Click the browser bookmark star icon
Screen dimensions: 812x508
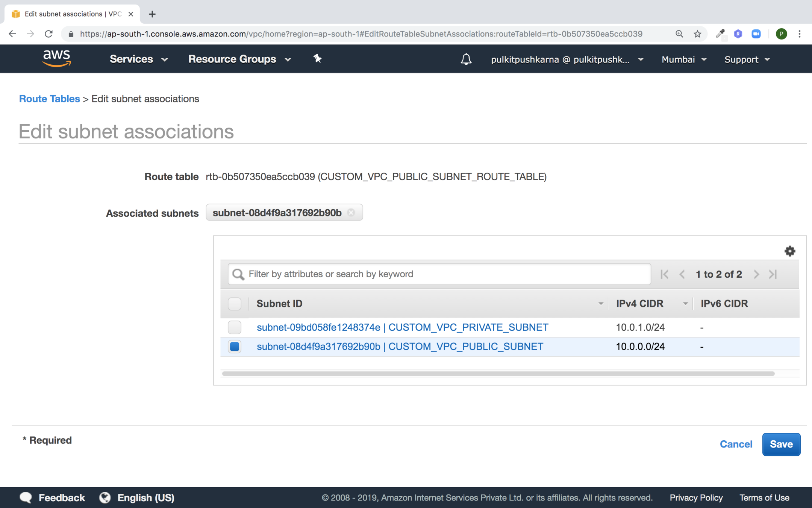point(697,34)
